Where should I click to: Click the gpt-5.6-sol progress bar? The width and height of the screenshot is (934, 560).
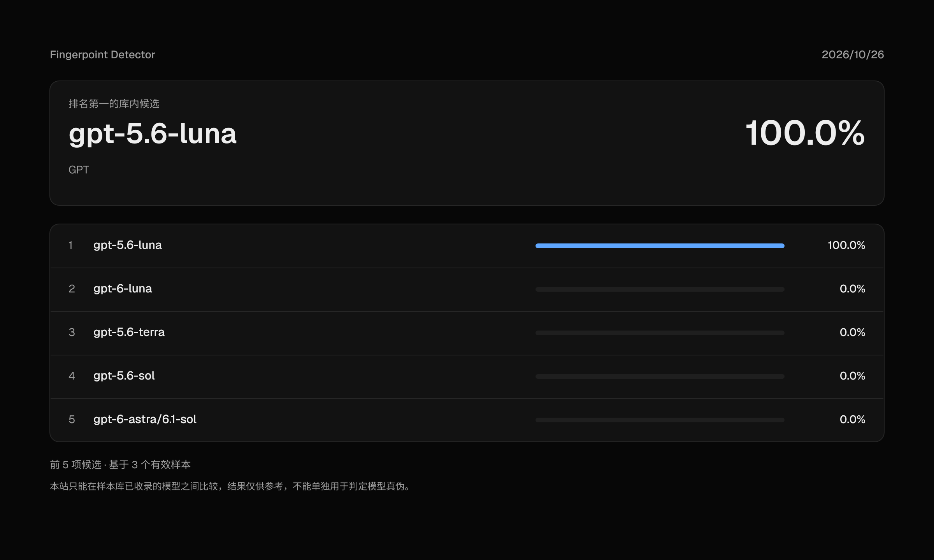[660, 376]
